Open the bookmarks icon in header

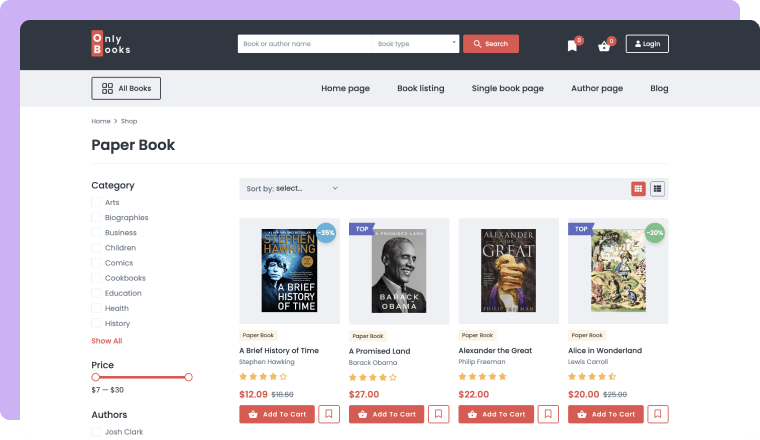(x=572, y=46)
